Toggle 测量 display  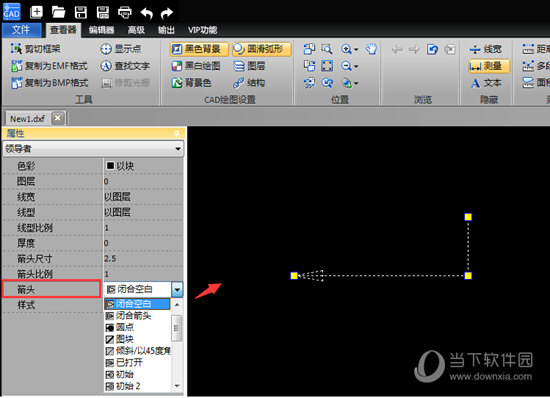489,66
